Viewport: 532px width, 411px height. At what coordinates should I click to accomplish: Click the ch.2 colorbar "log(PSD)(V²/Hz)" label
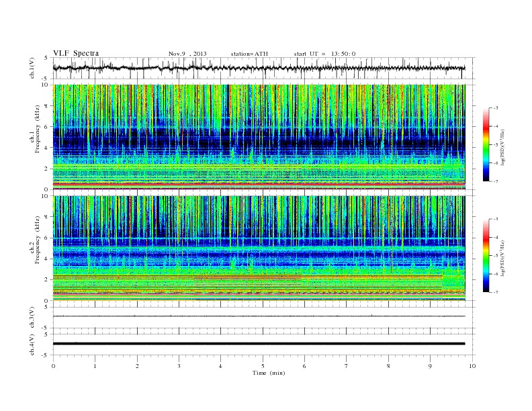point(502,257)
